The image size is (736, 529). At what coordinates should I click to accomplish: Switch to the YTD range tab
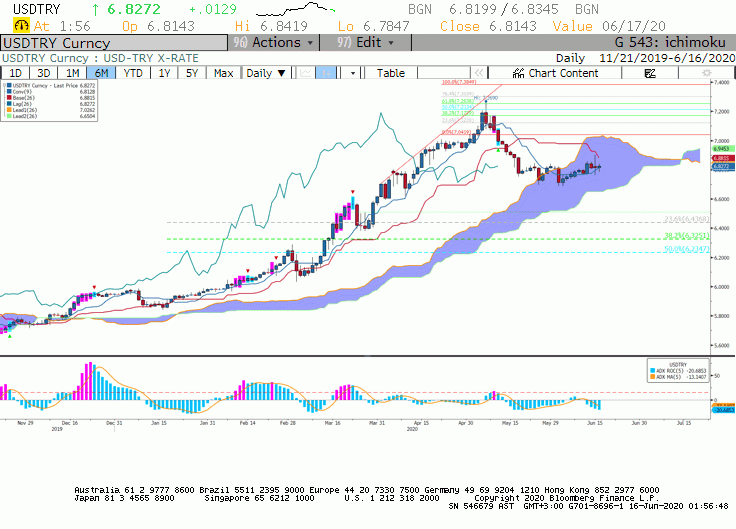click(133, 73)
